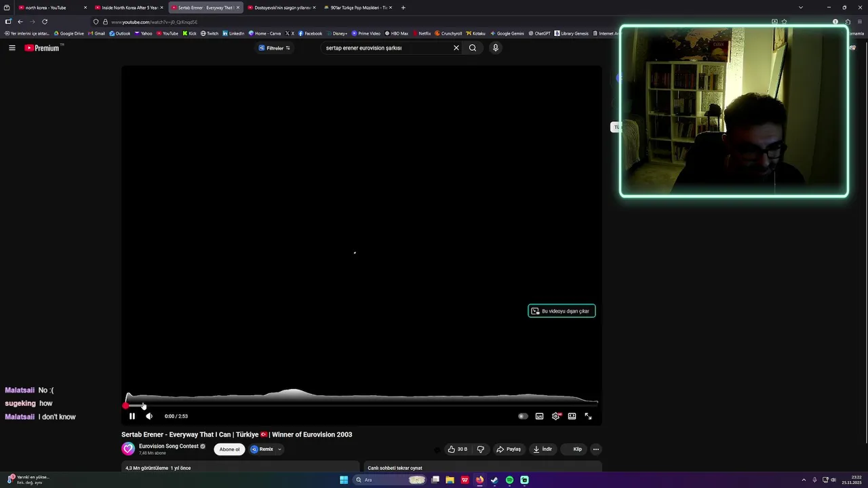Share the video via Paylaş button
The height and width of the screenshot is (488, 868).
[509, 449]
